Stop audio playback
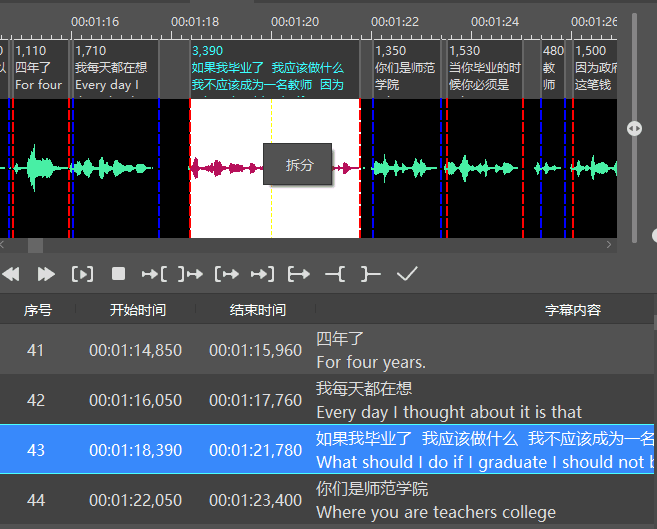The width and height of the screenshot is (657, 529). tap(119, 274)
